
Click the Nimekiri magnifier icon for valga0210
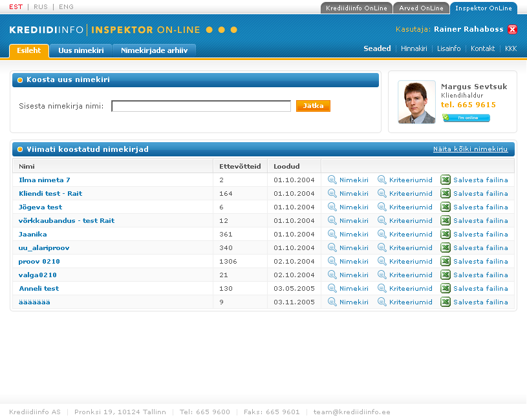(x=332, y=275)
